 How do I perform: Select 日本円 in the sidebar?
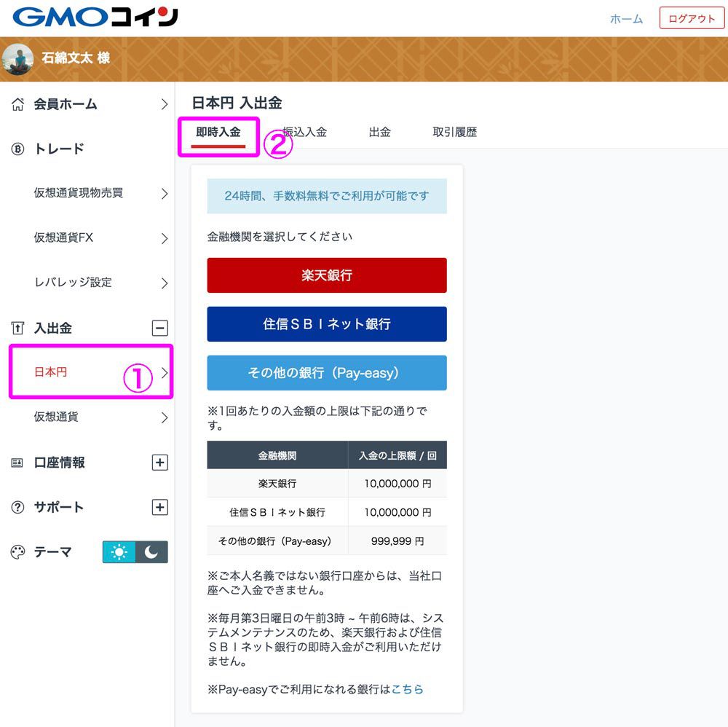[x=51, y=372]
